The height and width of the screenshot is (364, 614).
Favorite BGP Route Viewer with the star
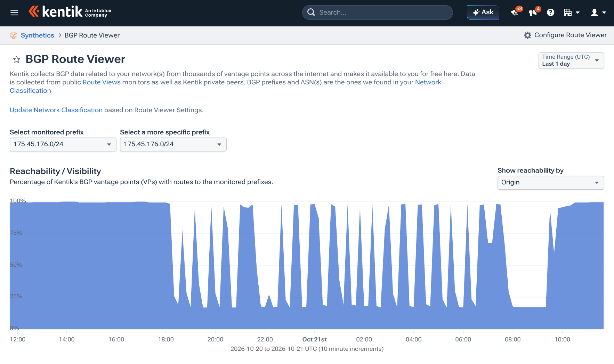pos(16,59)
